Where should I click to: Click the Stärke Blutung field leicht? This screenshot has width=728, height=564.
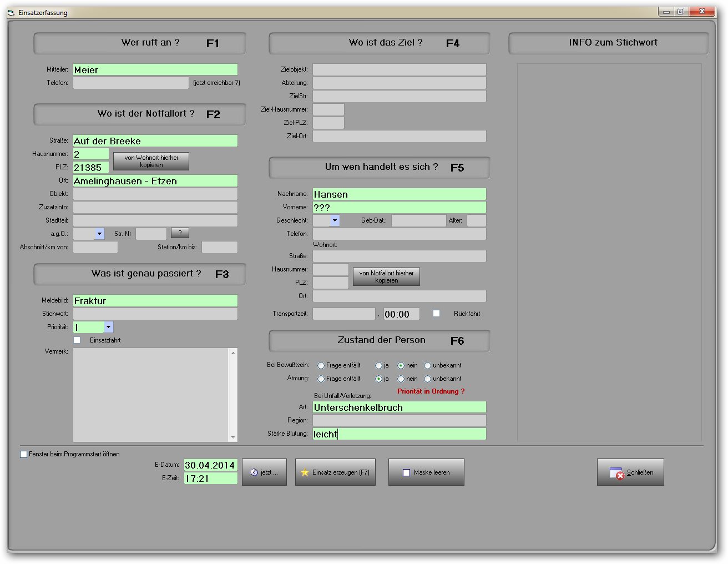point(400,434)
